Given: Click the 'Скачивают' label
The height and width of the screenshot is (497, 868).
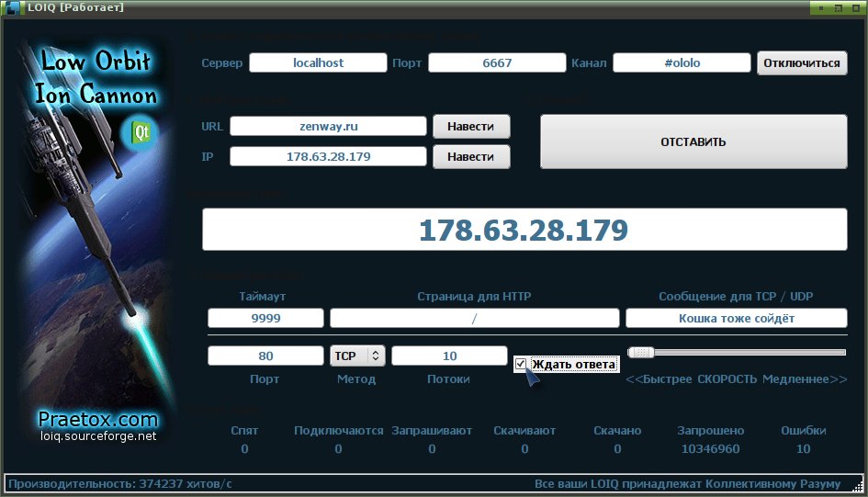Looking at the screenshot, I should [524, 431].
